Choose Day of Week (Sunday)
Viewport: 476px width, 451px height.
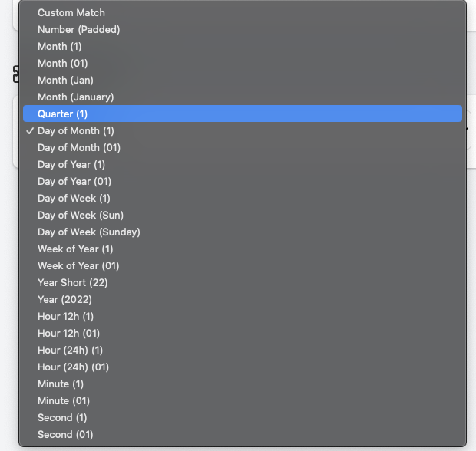[89, 232]
